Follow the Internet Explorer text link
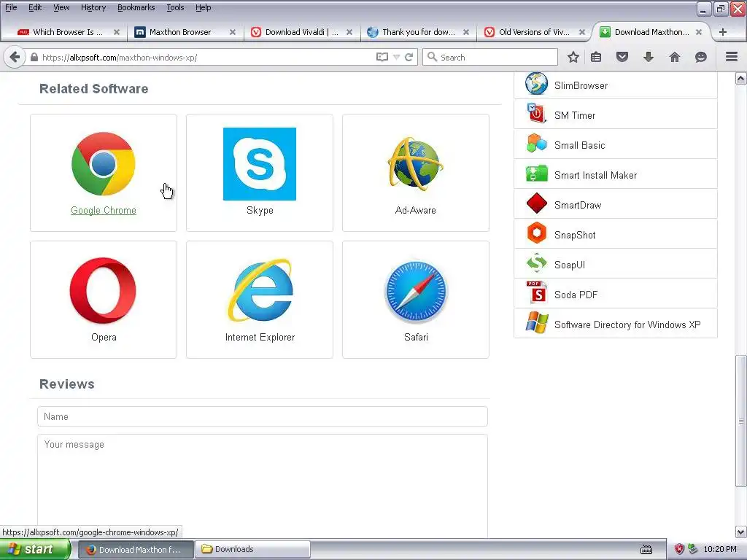747x560 pixels. pyautogui.click(x=260, y=337)
